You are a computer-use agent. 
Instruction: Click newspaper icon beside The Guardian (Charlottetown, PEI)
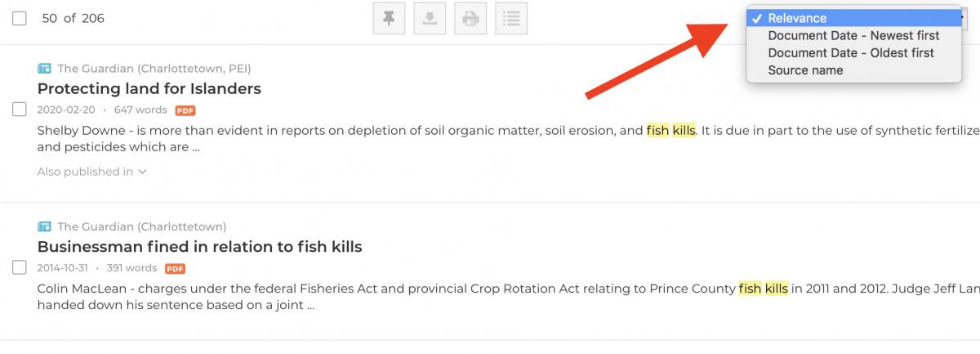point(44,68)
